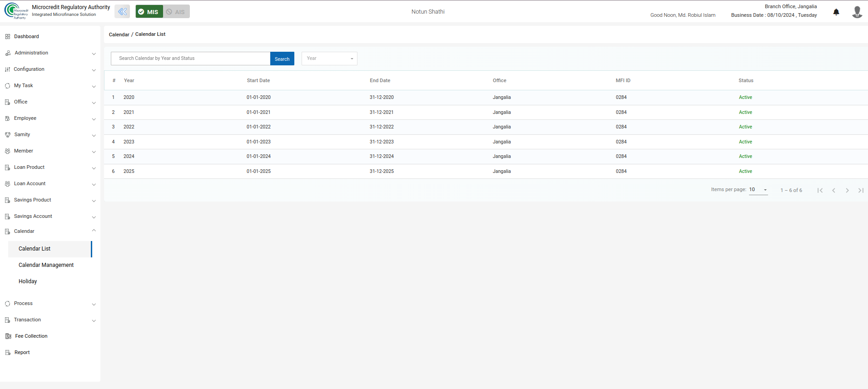Click the blue Search button
The width and height of the screenshot is (868, 389).
pos(282,59)
